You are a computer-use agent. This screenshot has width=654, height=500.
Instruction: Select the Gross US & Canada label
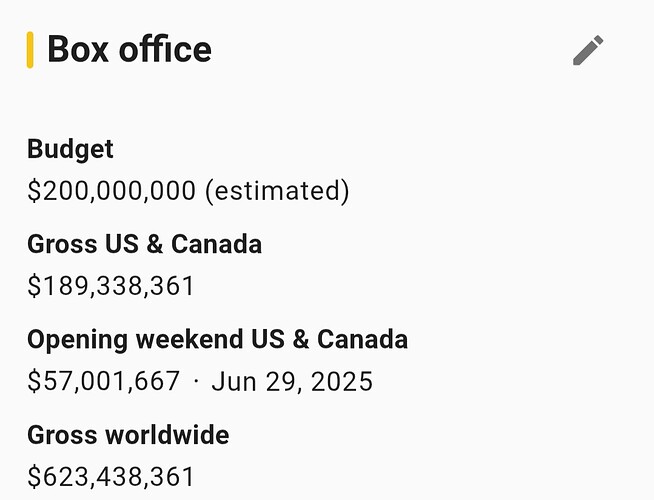pyautogui.click(x=144, y=244)
